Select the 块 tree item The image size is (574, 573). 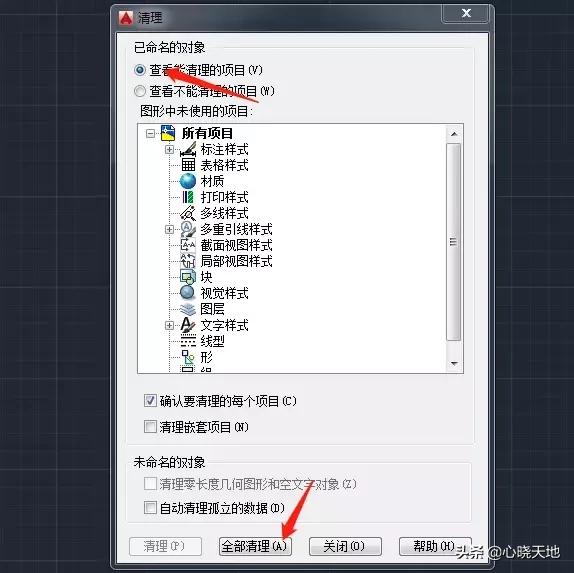pos(206,277)
